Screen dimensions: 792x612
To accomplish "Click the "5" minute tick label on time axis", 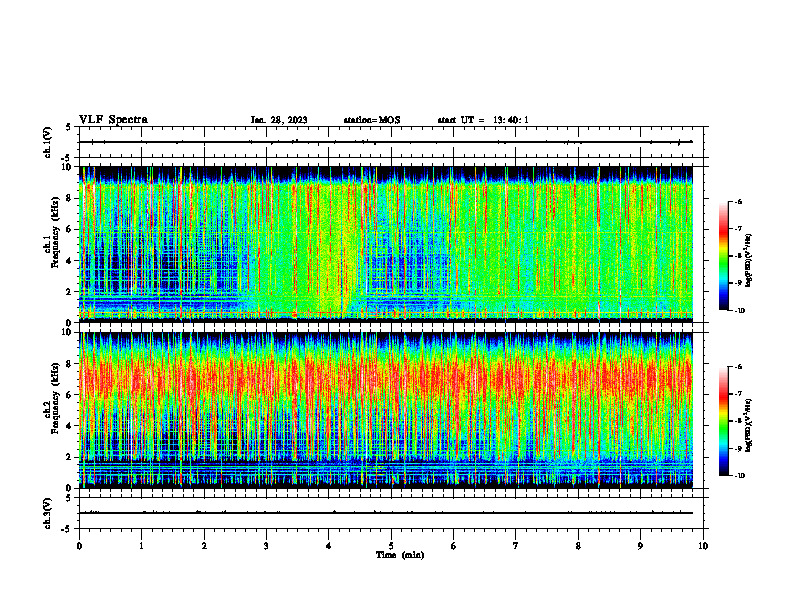I will pyautogui.click(x=391, y=546).
